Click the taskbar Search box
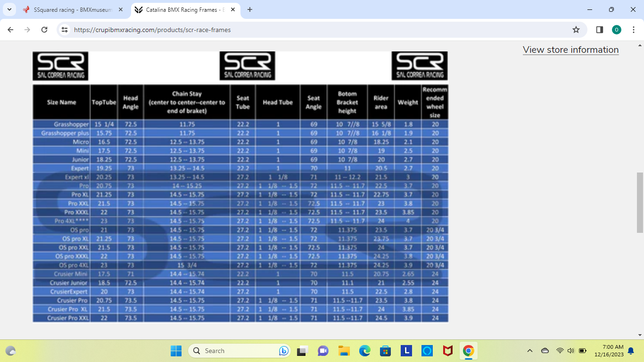This screenshot has height=362, width=644. [x=239, y=351]
